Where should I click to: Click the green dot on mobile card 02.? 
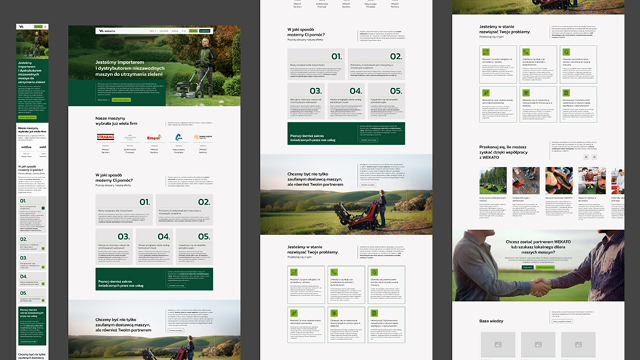(43, 248)
